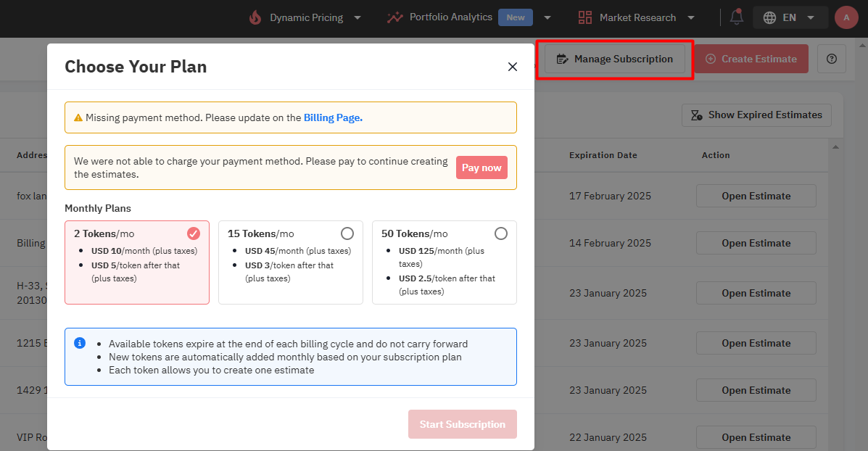Click the Portfolio Analytics chart icon
The height and width of the screenshot is (451, 868).
click(395, 17)
